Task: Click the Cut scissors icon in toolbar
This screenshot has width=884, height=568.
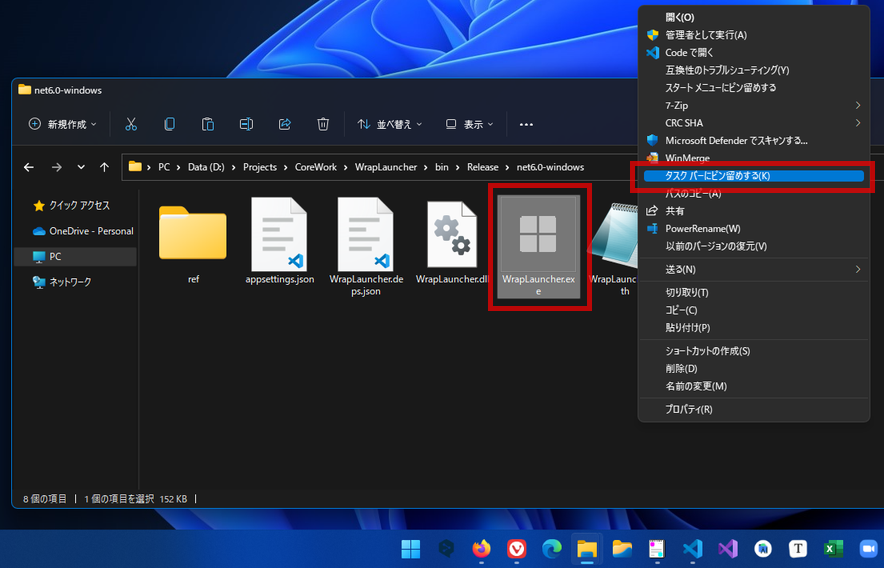Action: [x=131, y=124]
